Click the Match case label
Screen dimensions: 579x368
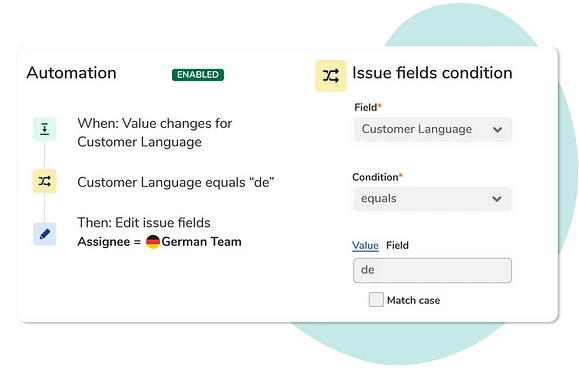(414, 300)
